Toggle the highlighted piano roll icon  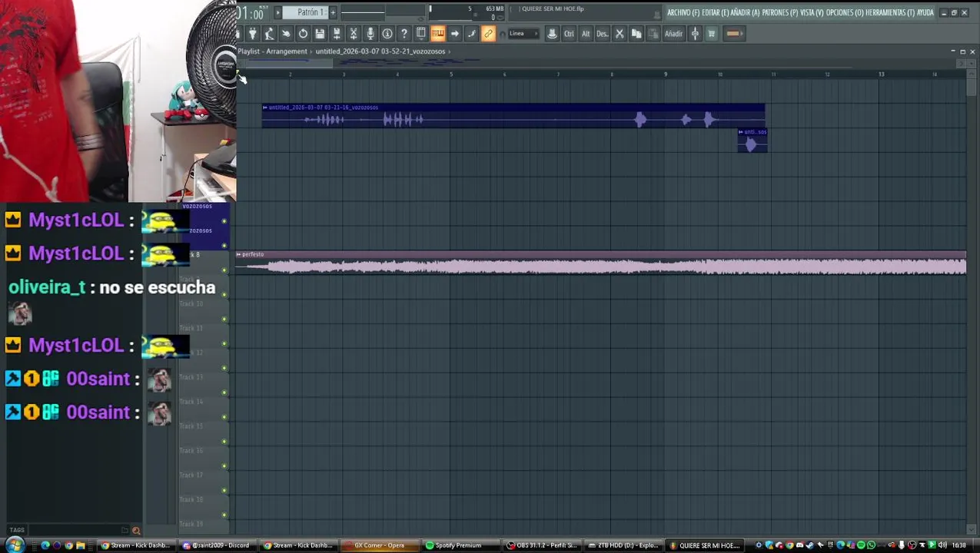tap(437, 34)
